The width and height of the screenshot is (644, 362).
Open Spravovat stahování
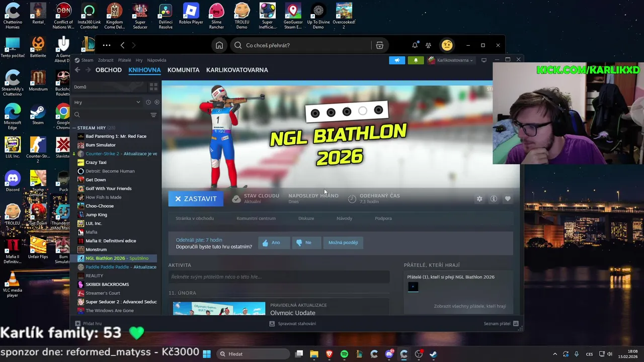pos(293,324)
